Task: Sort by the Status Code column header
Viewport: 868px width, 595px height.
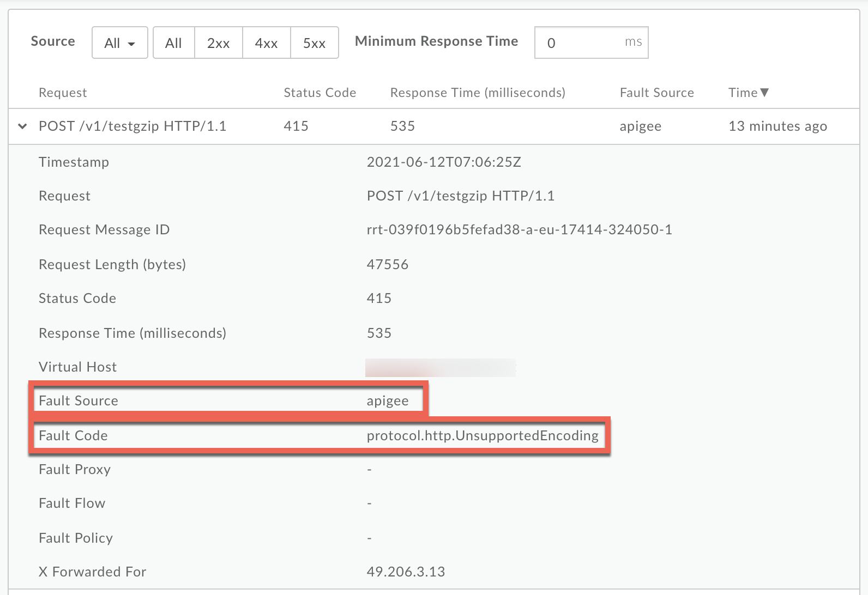Action: [x=320, y=93]
